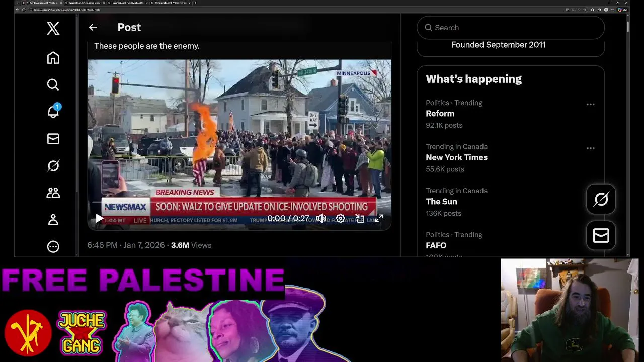Image resolution: width=644 pixels, height=362 pixels.
Task: Click "92.1K posts" text
Action: click(444, 125)
